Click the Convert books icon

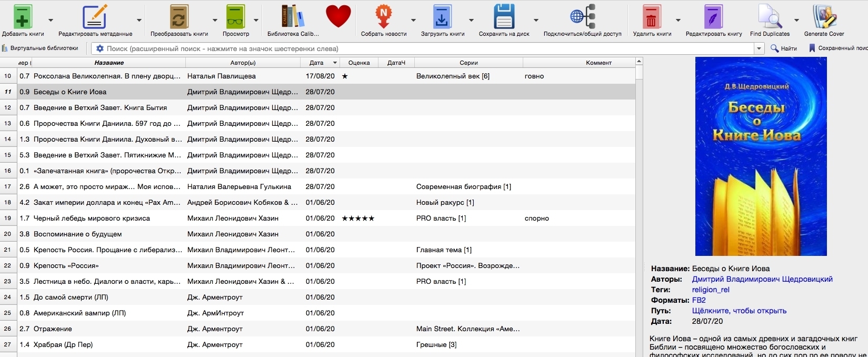[179, 17]
